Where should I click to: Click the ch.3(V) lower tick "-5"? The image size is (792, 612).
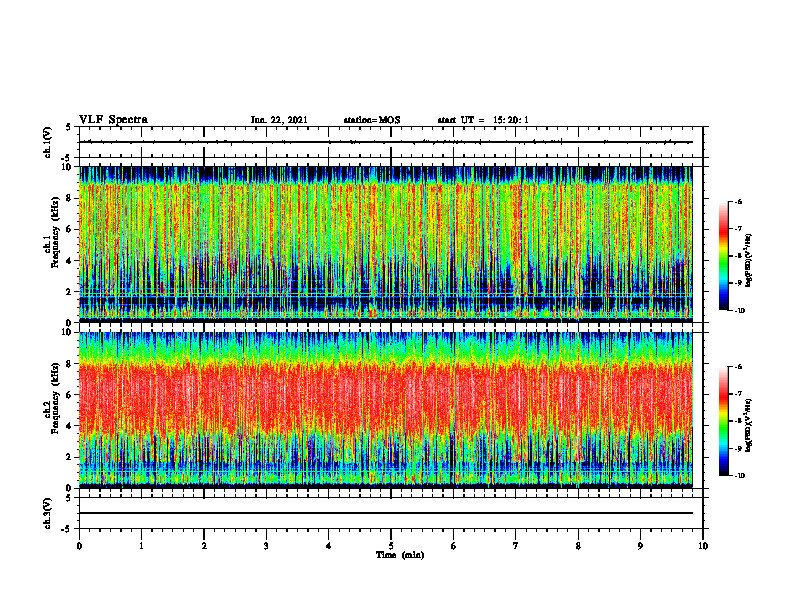click(x=67, y=529)
